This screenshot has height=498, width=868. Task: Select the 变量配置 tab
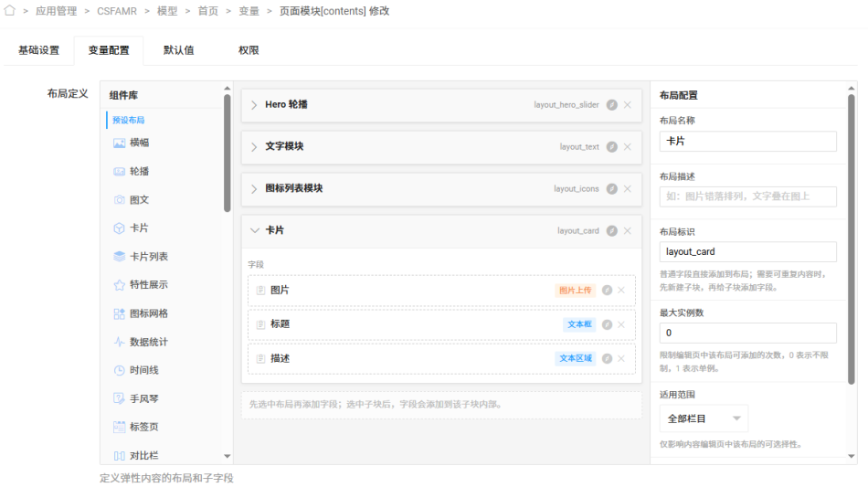109,50
